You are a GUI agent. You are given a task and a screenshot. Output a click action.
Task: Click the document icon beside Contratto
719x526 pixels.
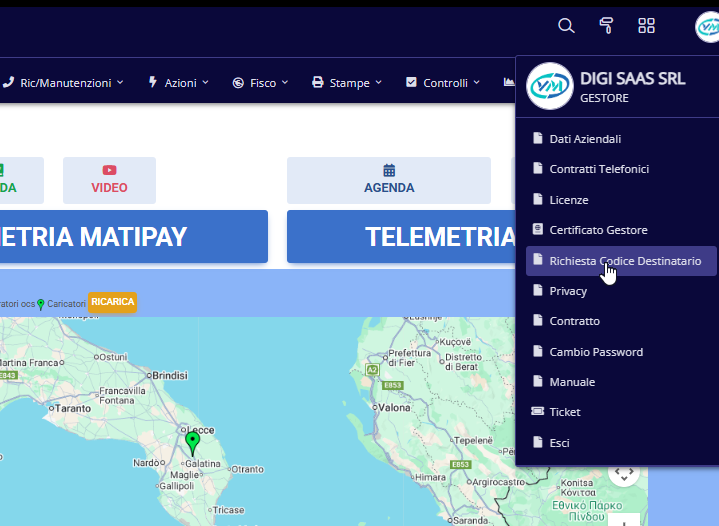click(538, 320)
